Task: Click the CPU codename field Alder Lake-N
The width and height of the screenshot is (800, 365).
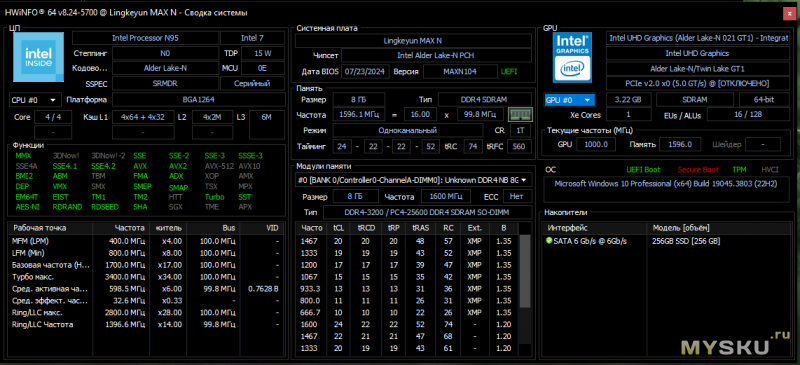Action: (164, 68)
